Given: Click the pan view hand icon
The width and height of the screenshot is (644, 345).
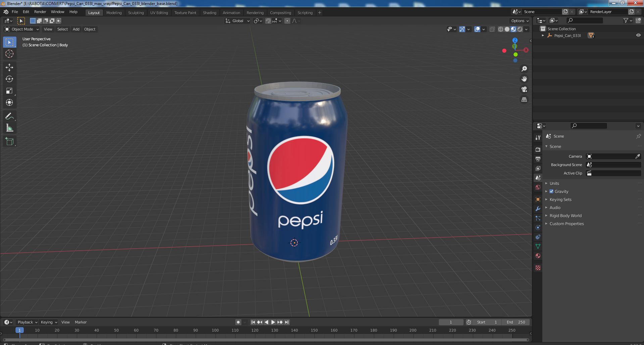Looking at the screenshot, I should pyautogui.click(x=524, y=79).
